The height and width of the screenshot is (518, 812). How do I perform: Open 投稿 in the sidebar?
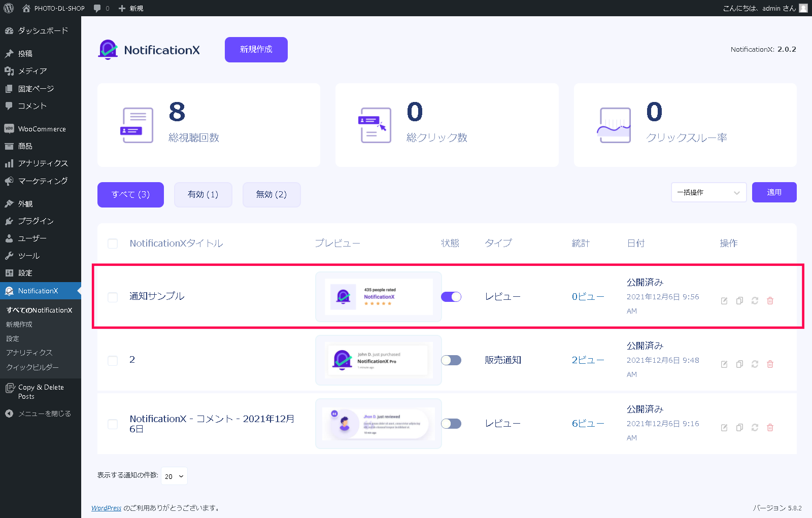click(41, 53)
